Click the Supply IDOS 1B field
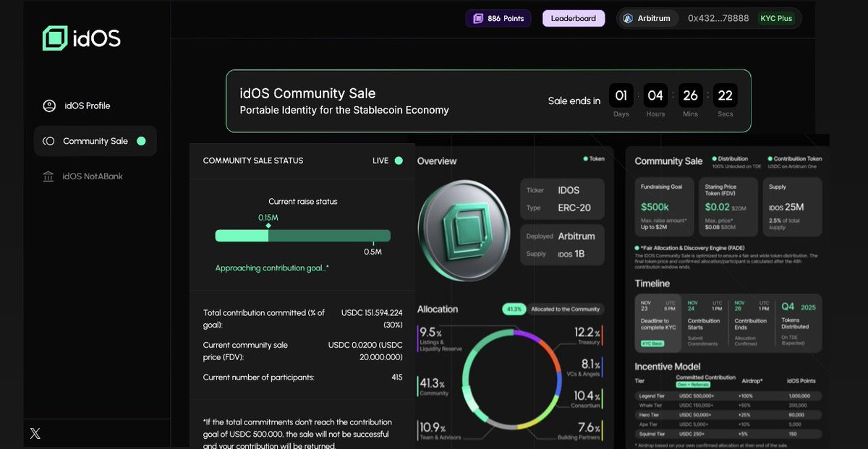Image resolution: width=868 pixels, height=449 pixels. (563, 254)
